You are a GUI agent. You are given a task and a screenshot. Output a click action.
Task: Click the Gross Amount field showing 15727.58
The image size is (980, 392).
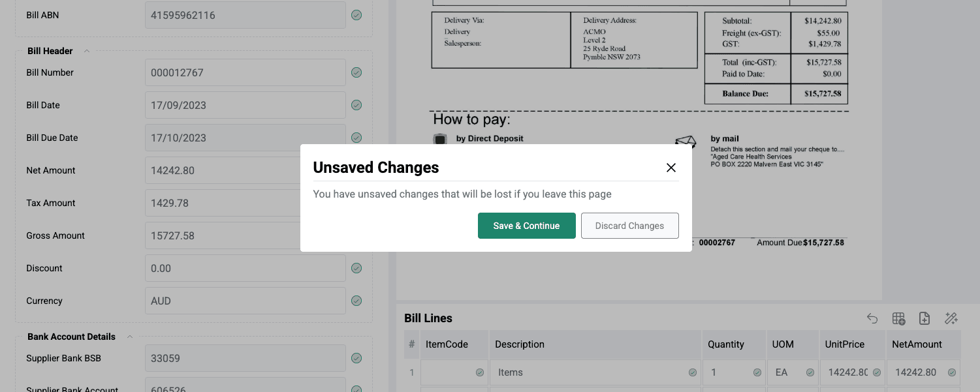coord(222,235)
